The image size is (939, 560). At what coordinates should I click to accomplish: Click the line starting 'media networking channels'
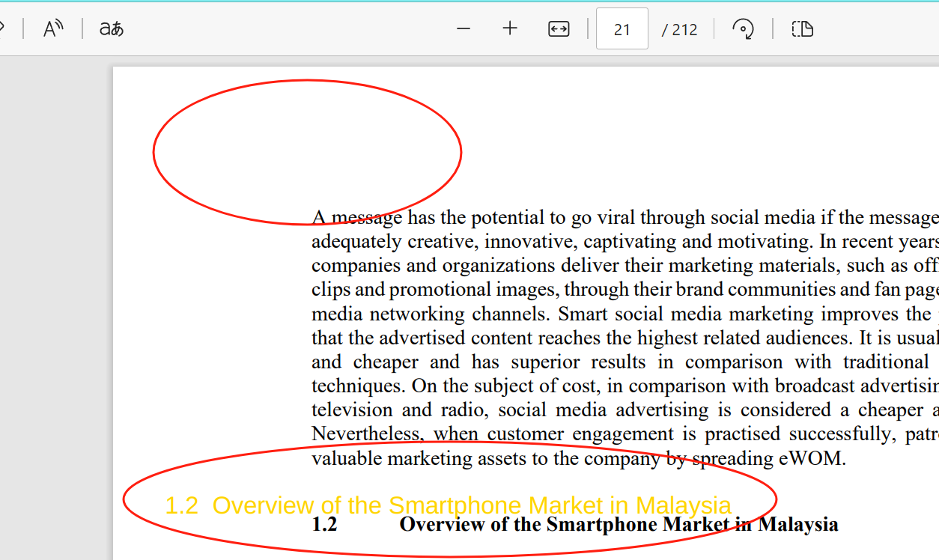pyautogui.click(x=625, y=314)
